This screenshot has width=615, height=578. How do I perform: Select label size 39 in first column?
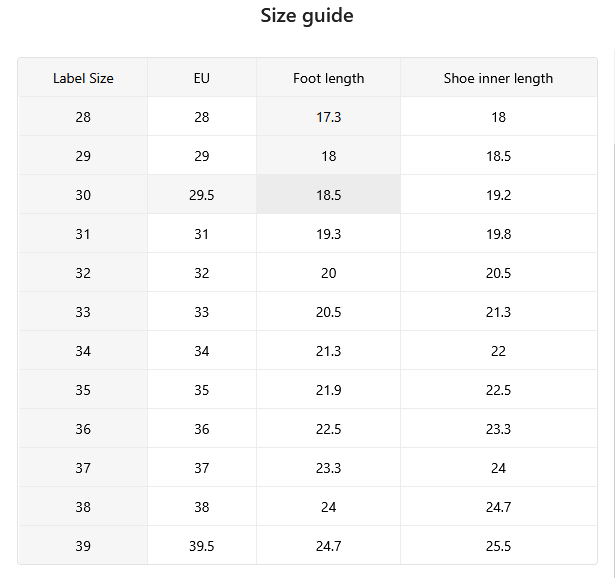point(83,545)
